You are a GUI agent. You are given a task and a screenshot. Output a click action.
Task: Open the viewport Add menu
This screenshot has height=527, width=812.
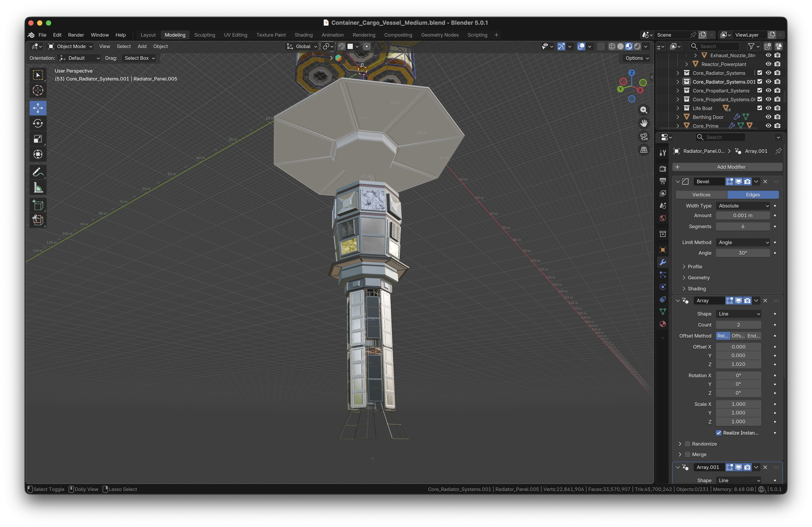pyautogui.click(x=142, y=46)
